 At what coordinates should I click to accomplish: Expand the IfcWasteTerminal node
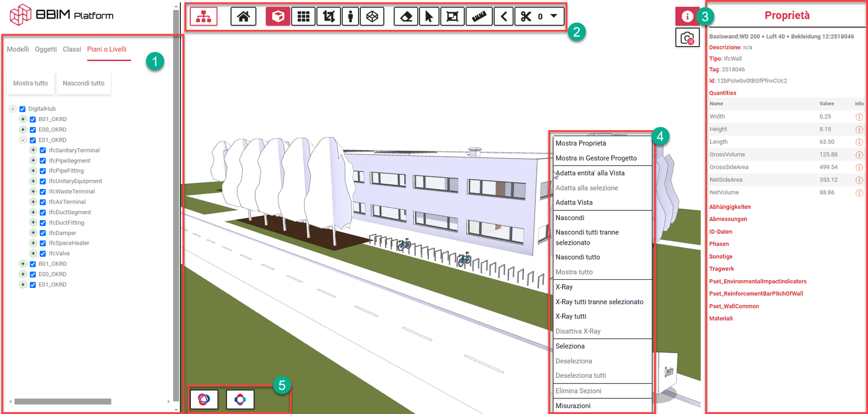click(33, 191)
